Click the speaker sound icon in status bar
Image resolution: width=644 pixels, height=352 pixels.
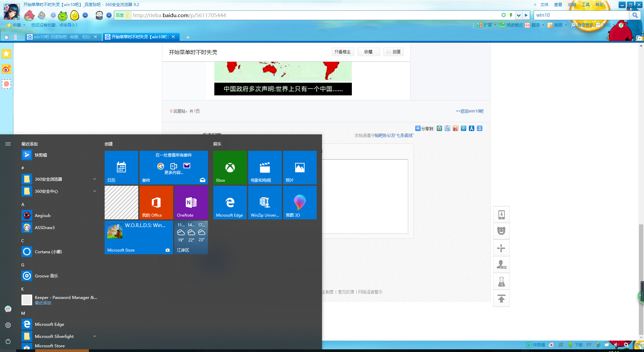pyautogui.click(x=616, y=345)
